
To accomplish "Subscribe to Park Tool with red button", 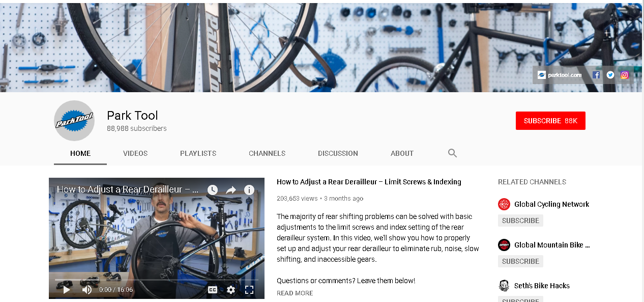I will (550, 121).
